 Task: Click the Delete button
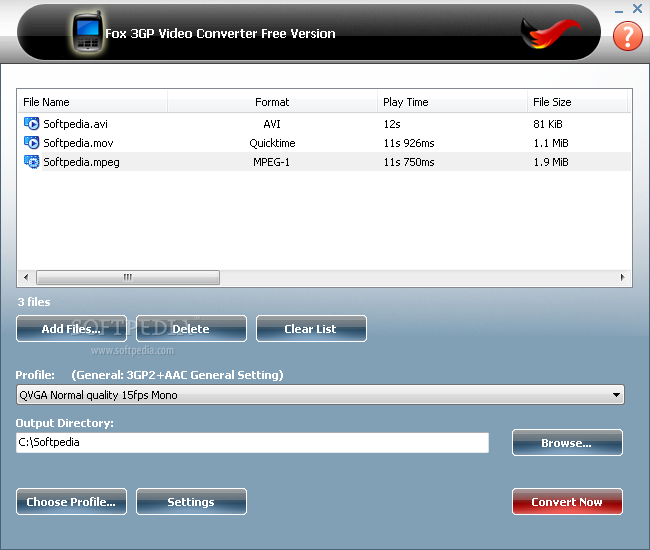tap(191, 329)
